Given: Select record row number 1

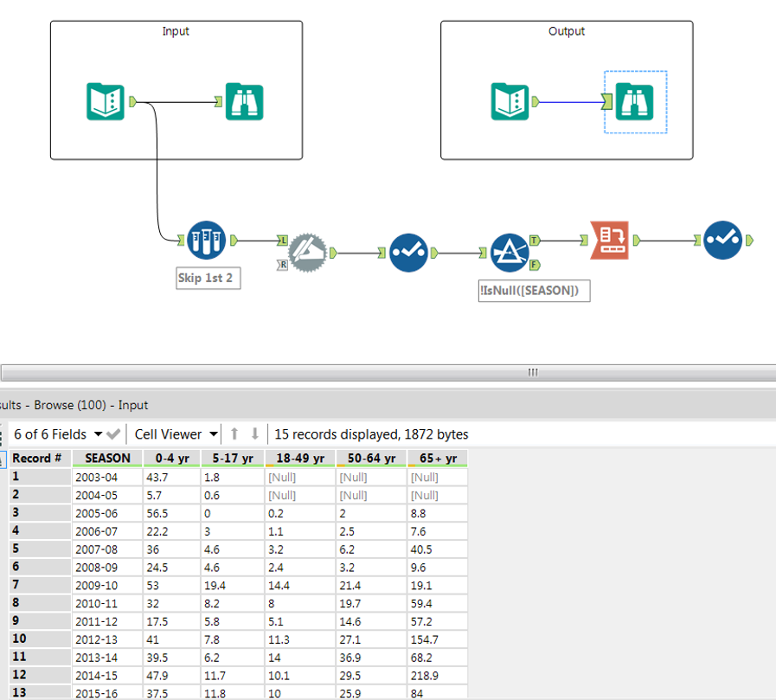Looking at the screenshot, I should tap(40, 477).
